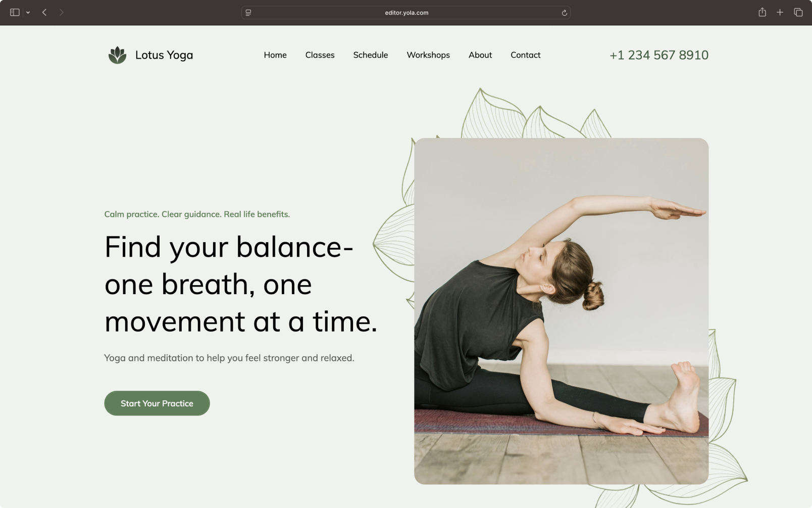This screenshot has height=508, width=812.
Task: Show the tab overview icon
Action: pos(798,12)
